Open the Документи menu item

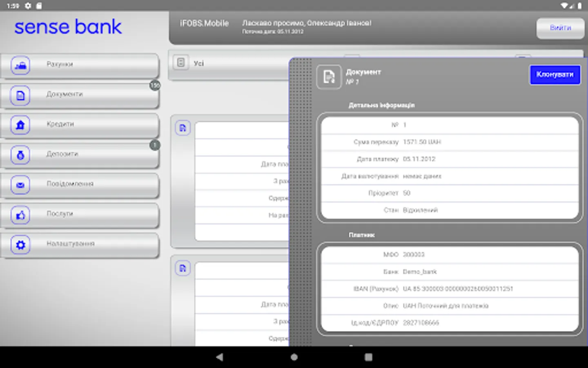(80, 95)
